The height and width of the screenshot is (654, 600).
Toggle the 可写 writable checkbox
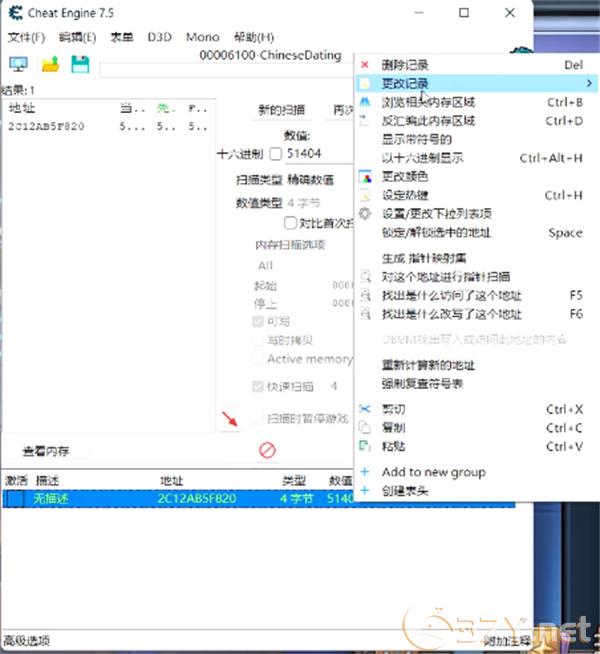(258, 322)
